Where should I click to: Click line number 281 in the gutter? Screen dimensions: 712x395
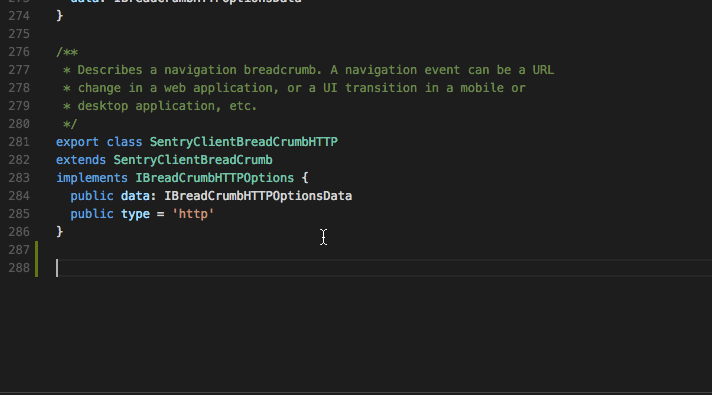coord(19,142)
